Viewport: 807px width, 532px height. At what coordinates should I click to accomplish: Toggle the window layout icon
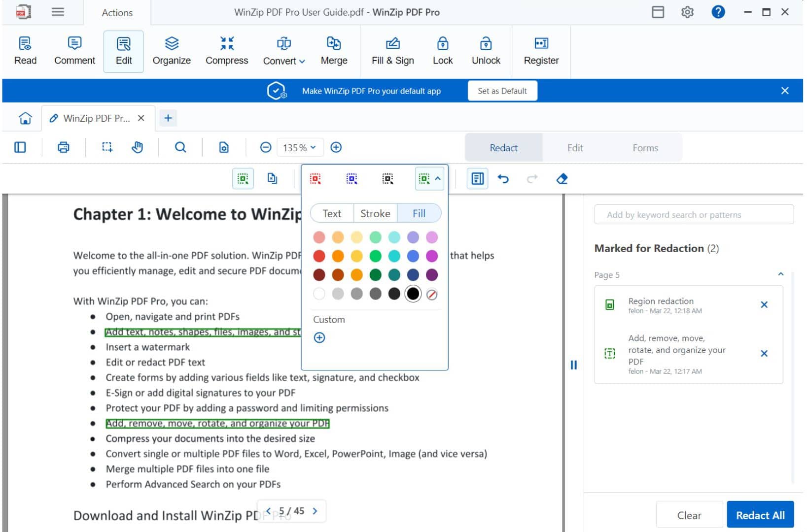click(x=658, y=12)
